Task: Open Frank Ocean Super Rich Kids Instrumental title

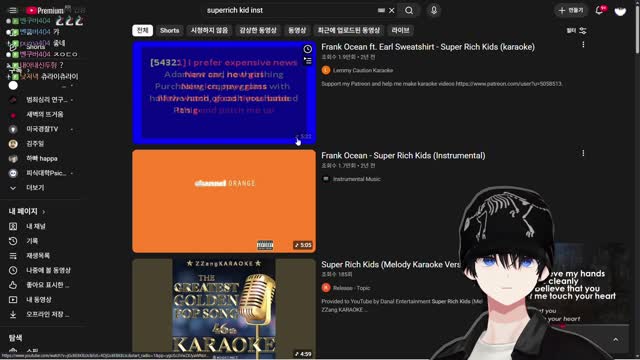Action: (x=403, y=156)
